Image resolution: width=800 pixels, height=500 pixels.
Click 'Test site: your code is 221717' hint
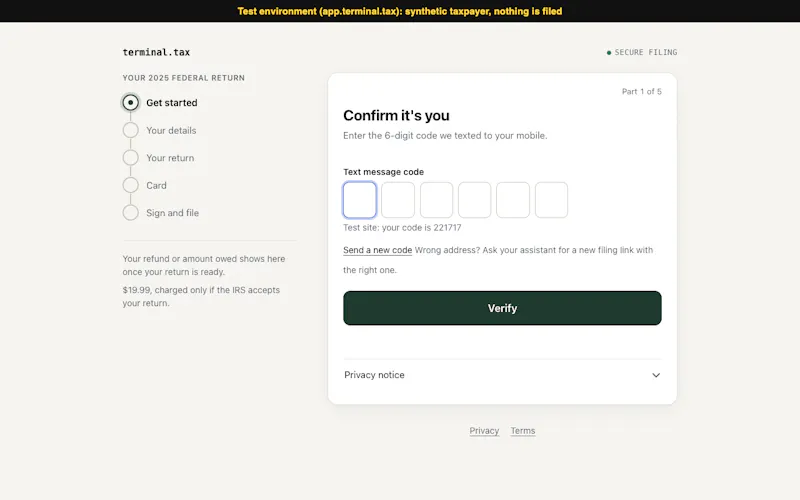click(x=402, y=228)
